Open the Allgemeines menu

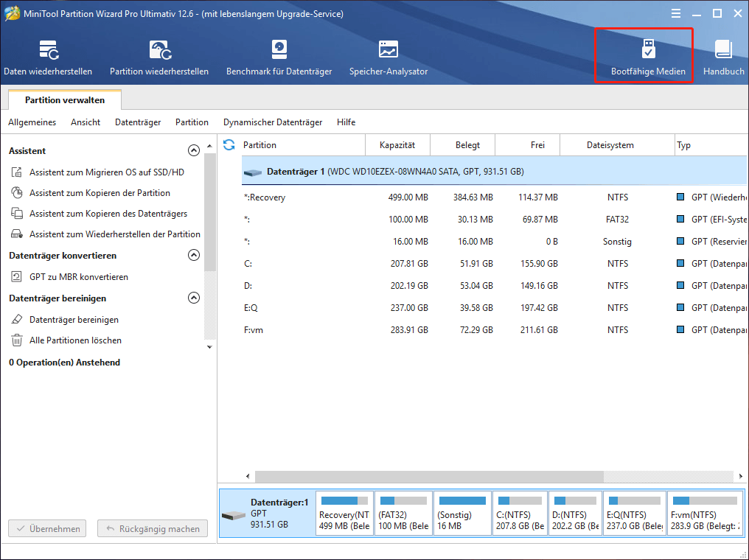click(x=32, y=122)
